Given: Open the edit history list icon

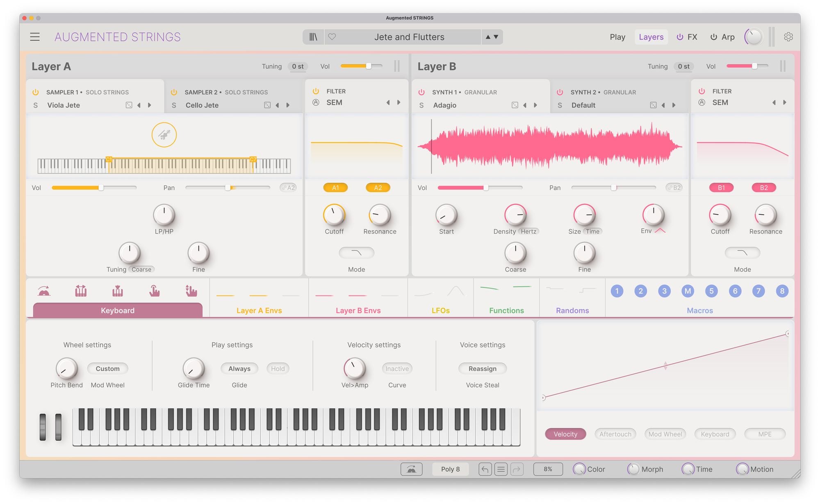Looking at the screenshot, I should click(x=501, y=469).
